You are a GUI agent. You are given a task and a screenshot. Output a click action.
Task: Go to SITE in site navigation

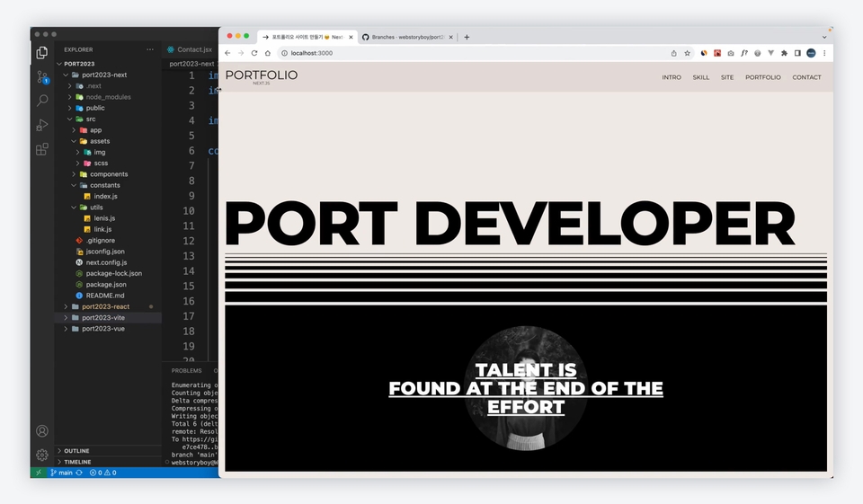pyautogui.click(x=727, y=77)
